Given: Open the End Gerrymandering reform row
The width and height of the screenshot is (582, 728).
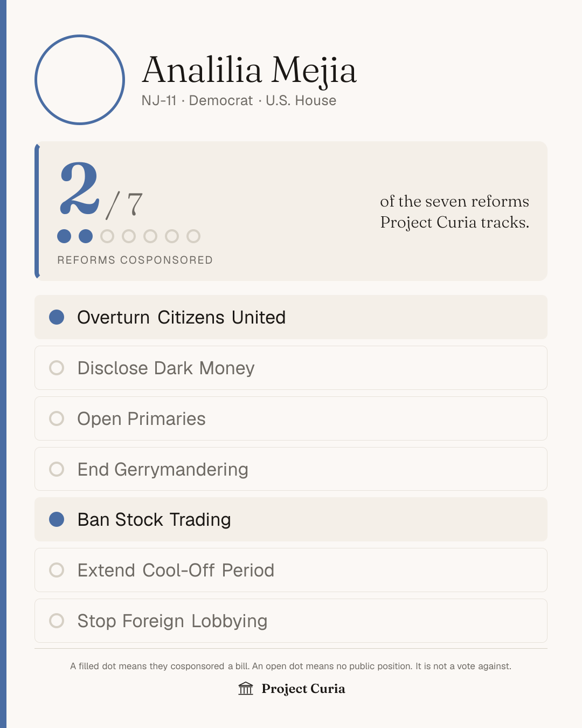Looking at the screenshot, I should (x=291, y=469).
